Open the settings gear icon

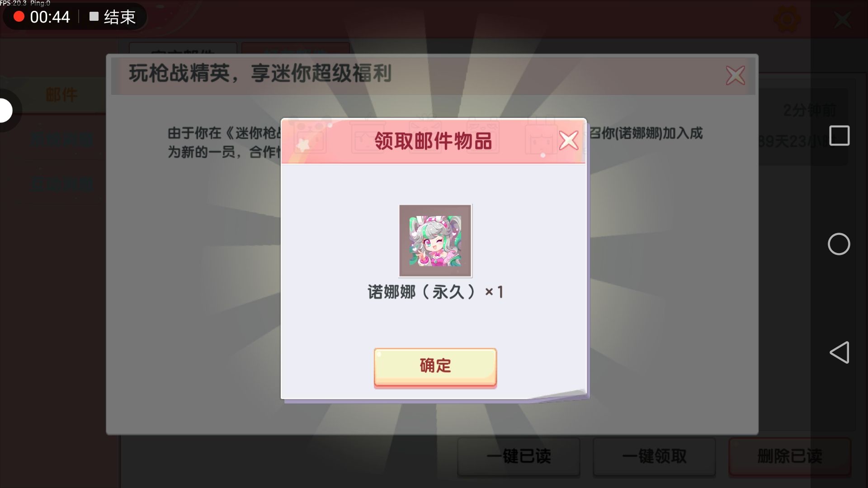click(787, 19)
